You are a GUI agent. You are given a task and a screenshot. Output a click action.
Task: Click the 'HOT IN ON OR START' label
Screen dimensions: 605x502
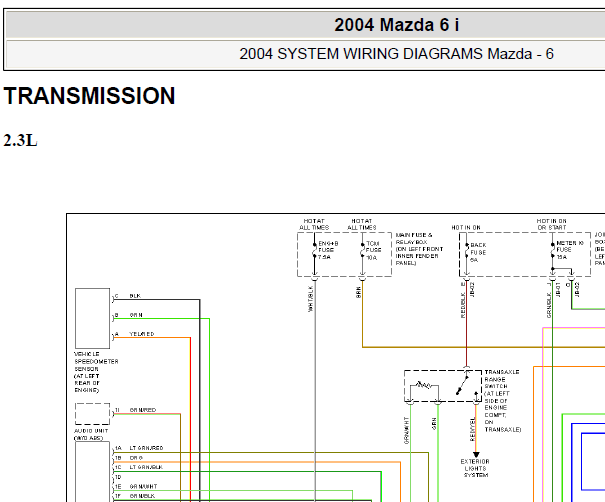552,224
